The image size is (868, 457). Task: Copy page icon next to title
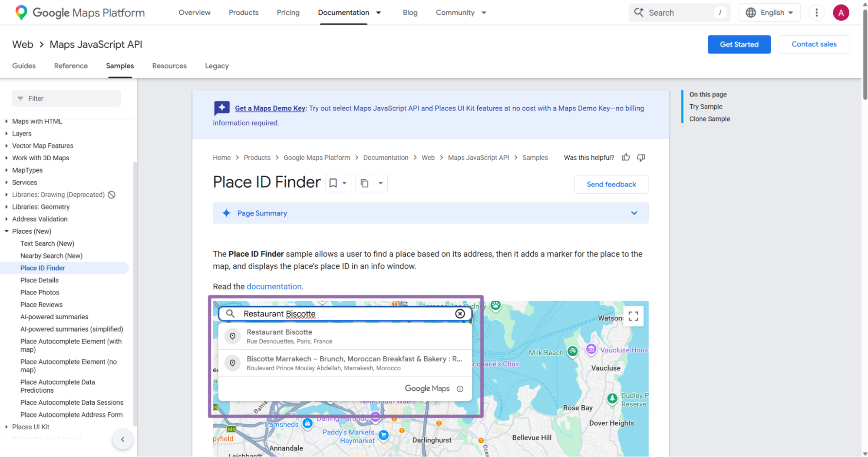(365, 183)
